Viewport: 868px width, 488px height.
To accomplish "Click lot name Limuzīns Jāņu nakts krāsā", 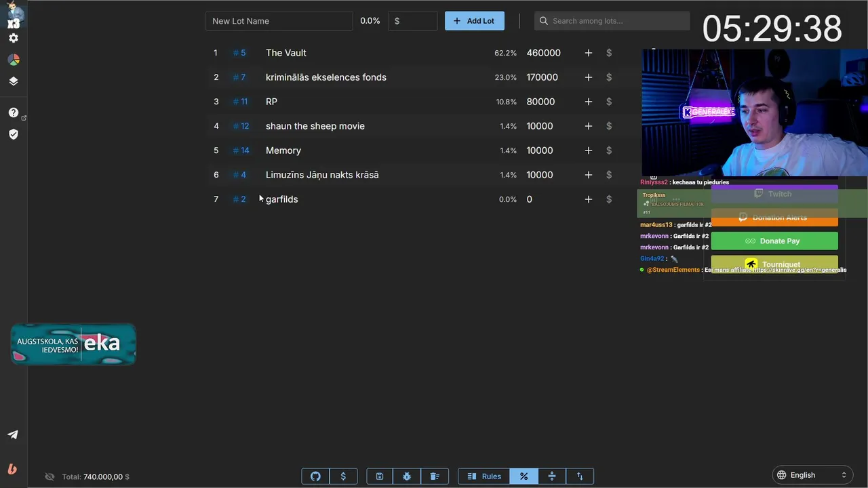I will point(322,175).
